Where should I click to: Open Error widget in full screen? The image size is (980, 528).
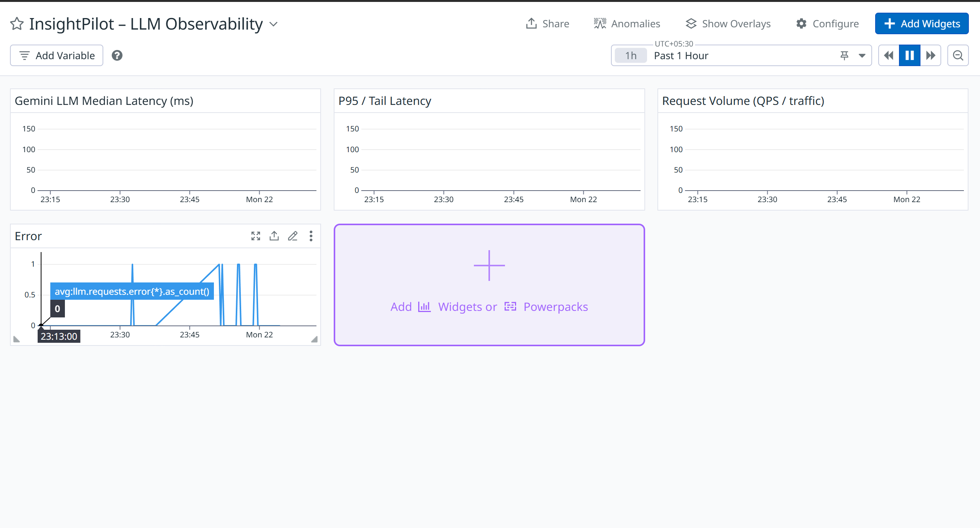tap(256, 236)
